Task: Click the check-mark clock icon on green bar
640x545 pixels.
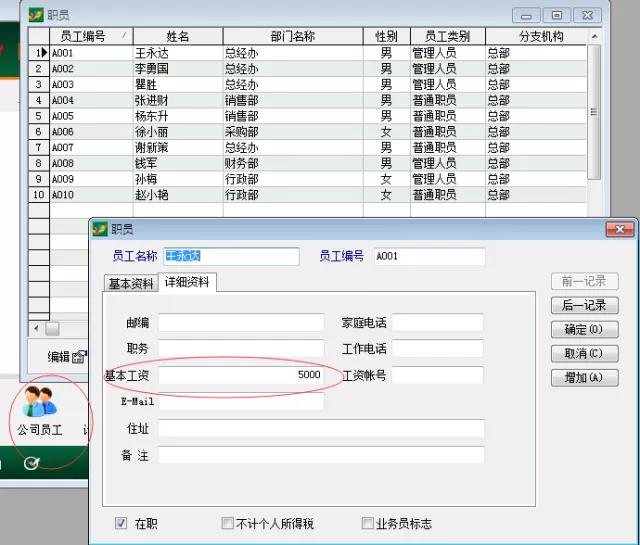Action: coord(31,463)
